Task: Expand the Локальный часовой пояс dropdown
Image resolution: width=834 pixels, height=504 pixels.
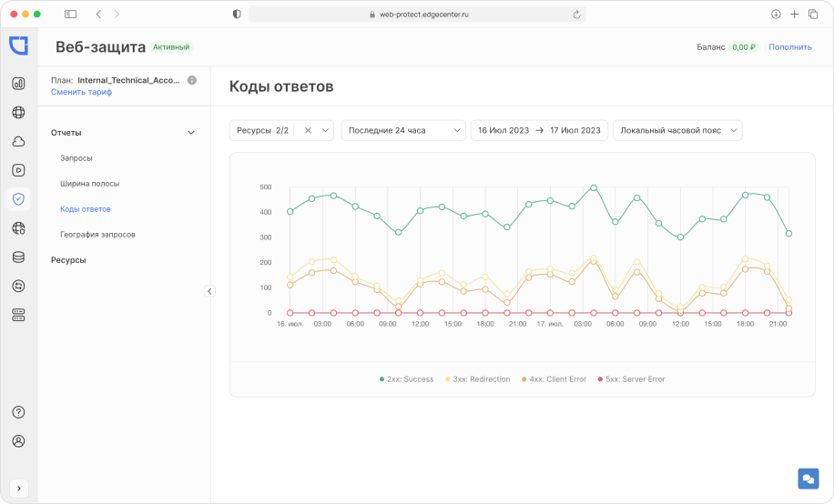Action: click(x=677, y=130)
